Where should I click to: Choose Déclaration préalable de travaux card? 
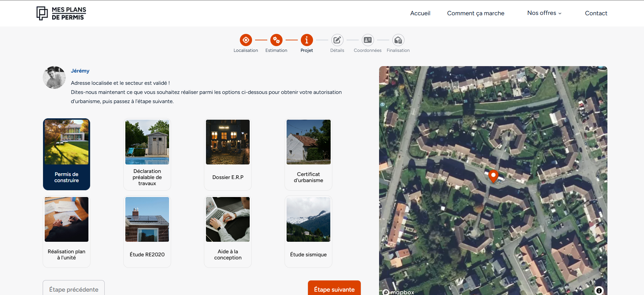point(147,154)
